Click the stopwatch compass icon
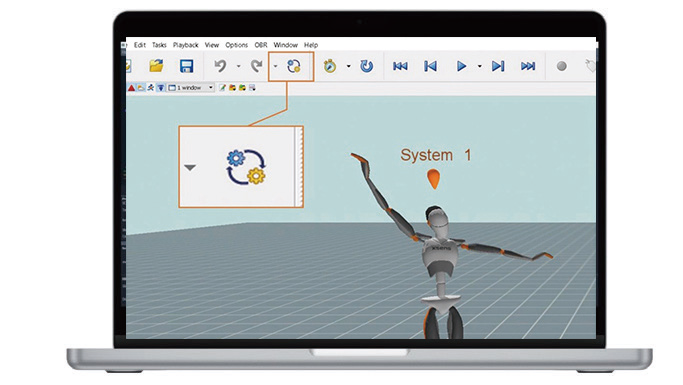The height and width of the screenshot is (385, 683). tap(330, 66)
